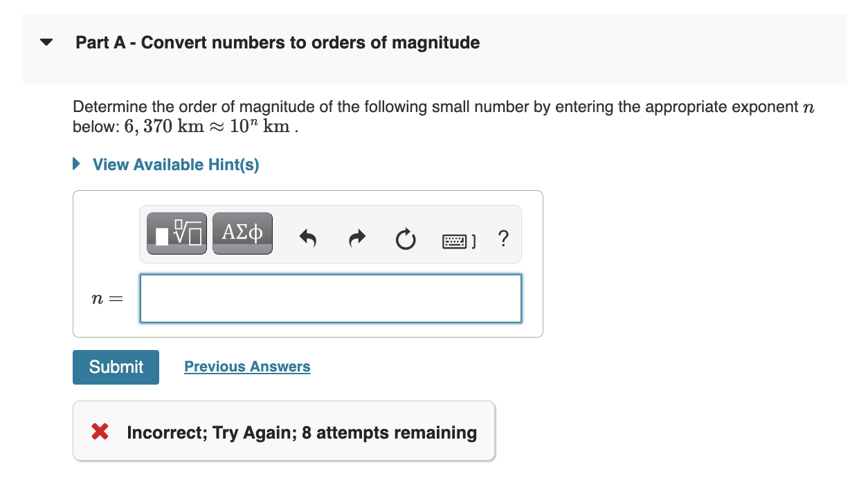868x487 pixels.
Task: Select the ΑΣφ toolbar button border
Action: point(242,233)
